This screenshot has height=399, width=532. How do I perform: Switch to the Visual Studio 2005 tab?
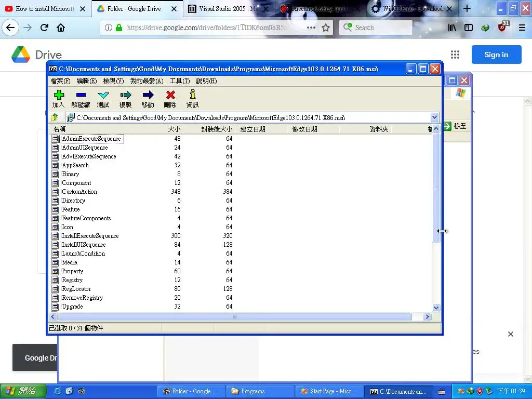[229, 9]
